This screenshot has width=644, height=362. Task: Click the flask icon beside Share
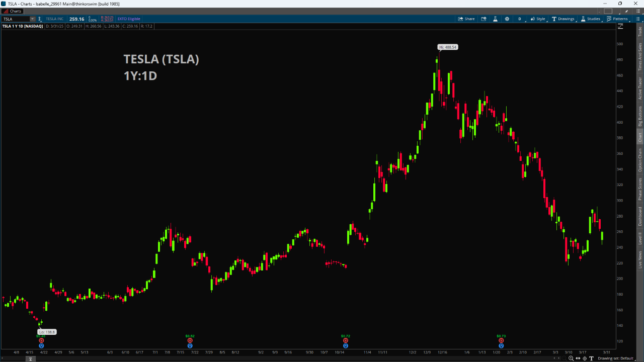point(495,19)
